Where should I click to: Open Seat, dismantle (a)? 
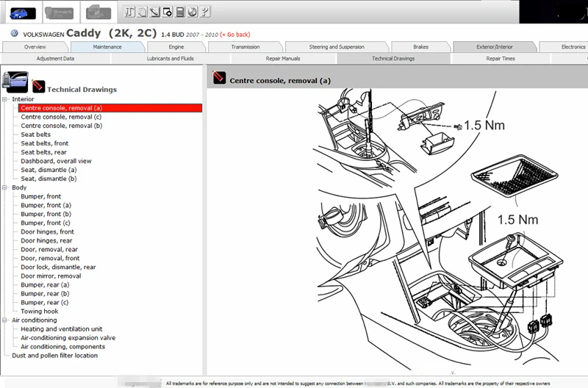(49, 170)
